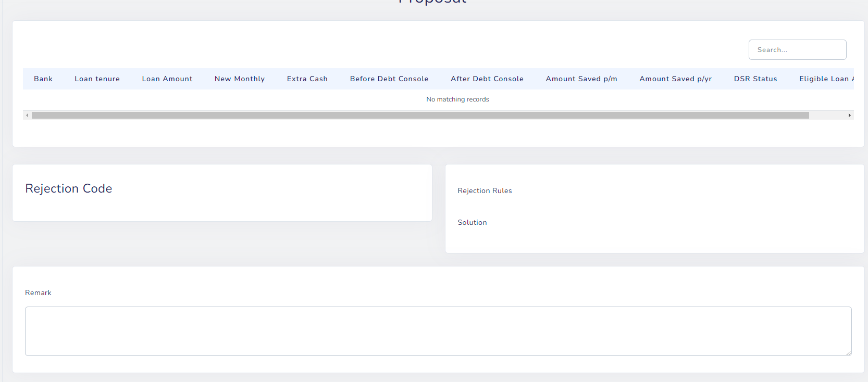This screenshot has height=382, width=868.
Task: Click the Rejection Rules label
Action: 485,191
